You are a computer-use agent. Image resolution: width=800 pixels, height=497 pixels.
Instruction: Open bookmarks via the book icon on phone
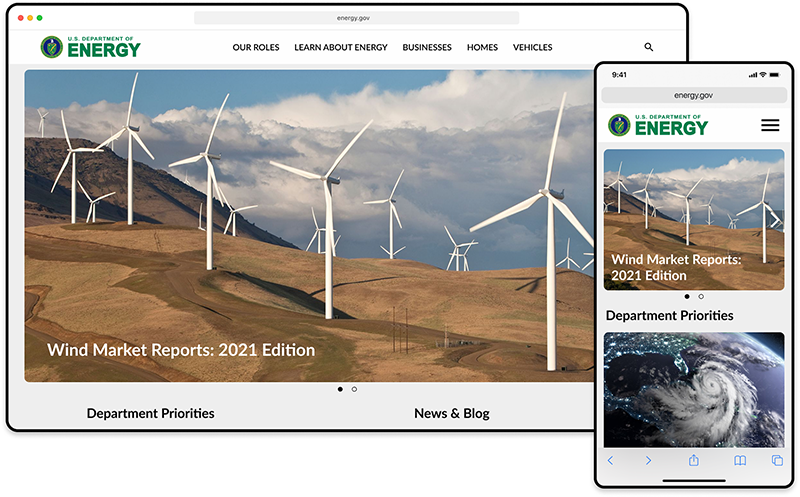(740, 460)
